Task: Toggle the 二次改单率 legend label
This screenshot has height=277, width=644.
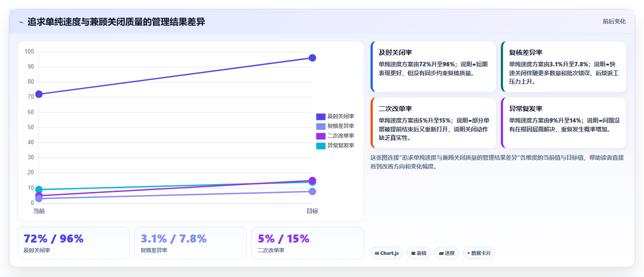Action: [x=341, y=136]
